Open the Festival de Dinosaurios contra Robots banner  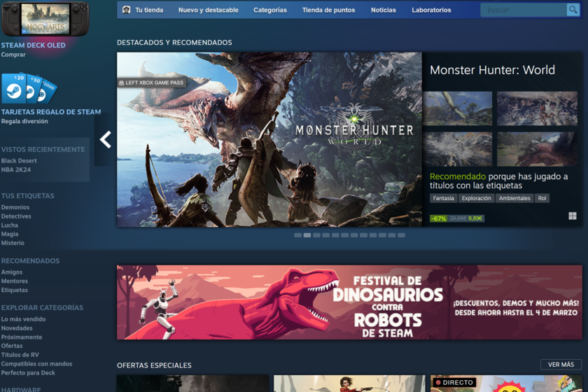click(349, 302)
